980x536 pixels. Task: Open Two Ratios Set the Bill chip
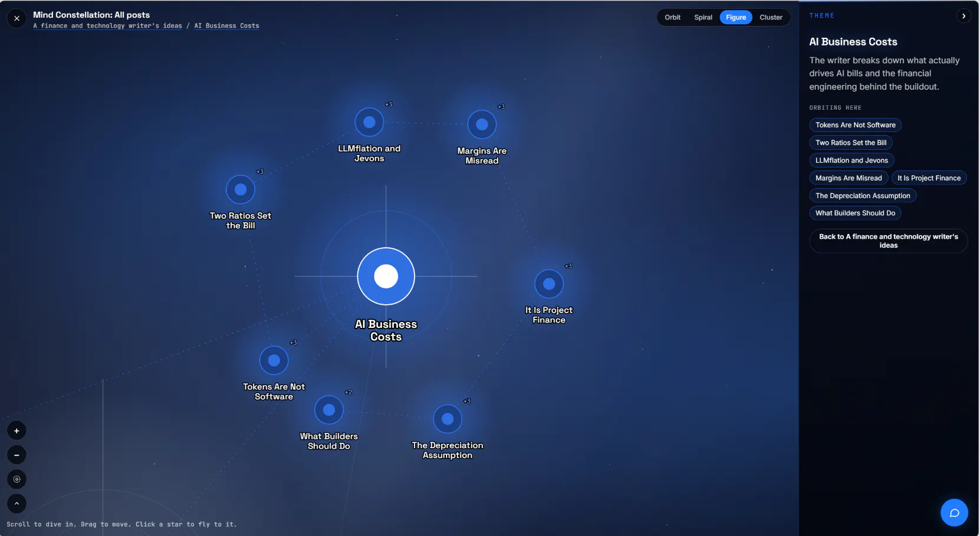point(851,143)
